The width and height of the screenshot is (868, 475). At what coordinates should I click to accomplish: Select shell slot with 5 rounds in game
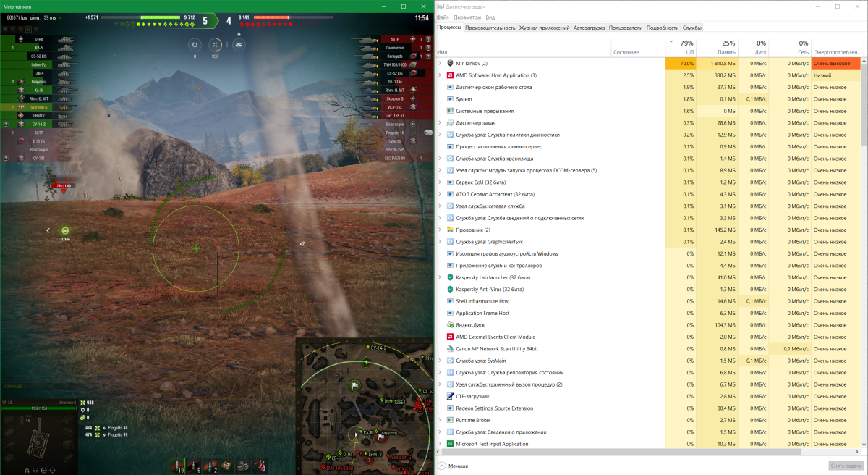pos(195,466)
